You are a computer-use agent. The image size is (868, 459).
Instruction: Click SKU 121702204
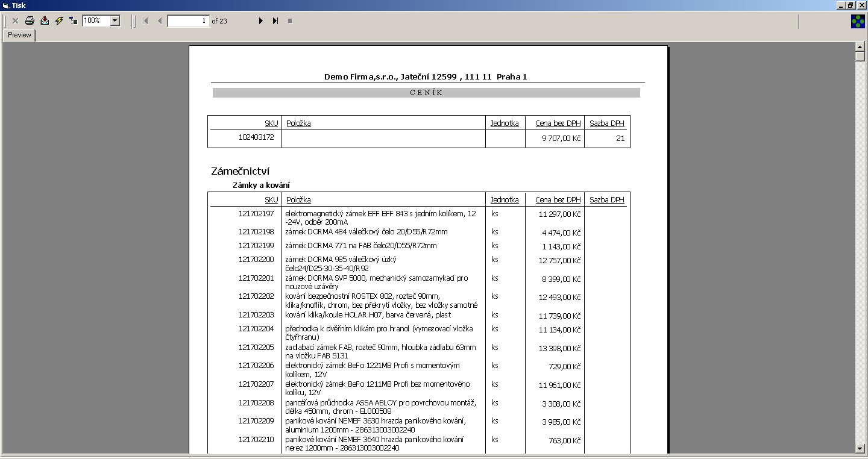(256, 328)
